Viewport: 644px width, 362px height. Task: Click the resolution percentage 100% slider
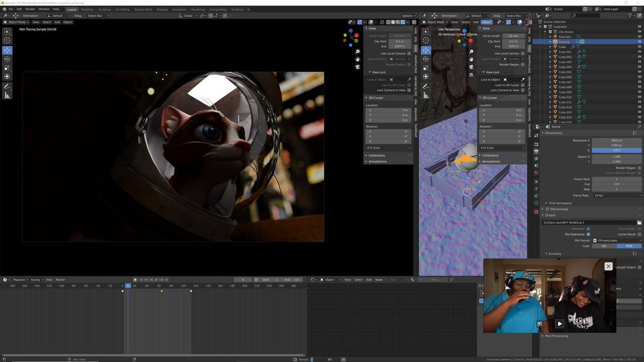tap(617, 150)
